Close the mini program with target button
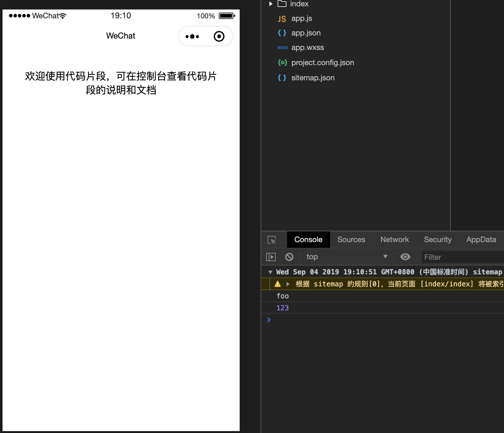The image size is (504, 433). click(x=219, y=36)
